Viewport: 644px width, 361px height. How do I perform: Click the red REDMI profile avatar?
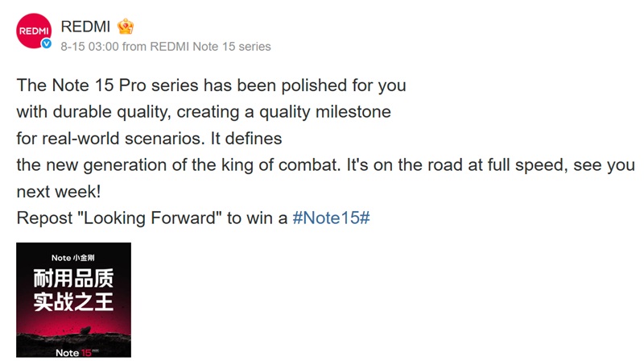coord(32,31)
